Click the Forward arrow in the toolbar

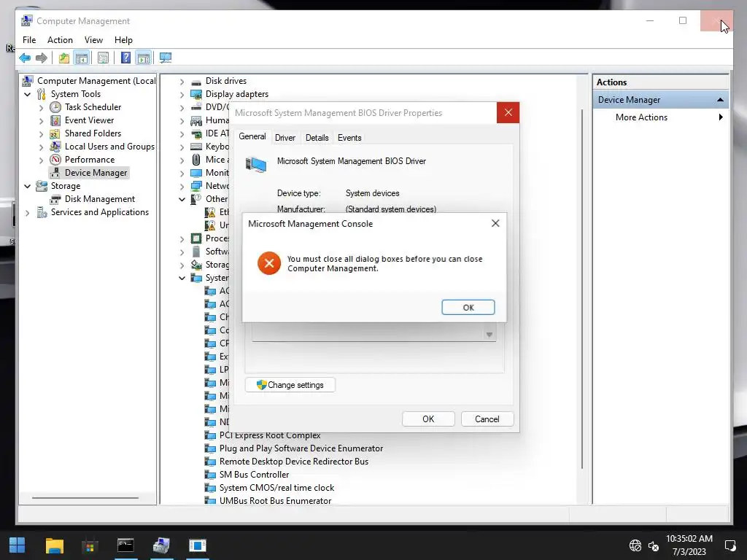(42, 58)
